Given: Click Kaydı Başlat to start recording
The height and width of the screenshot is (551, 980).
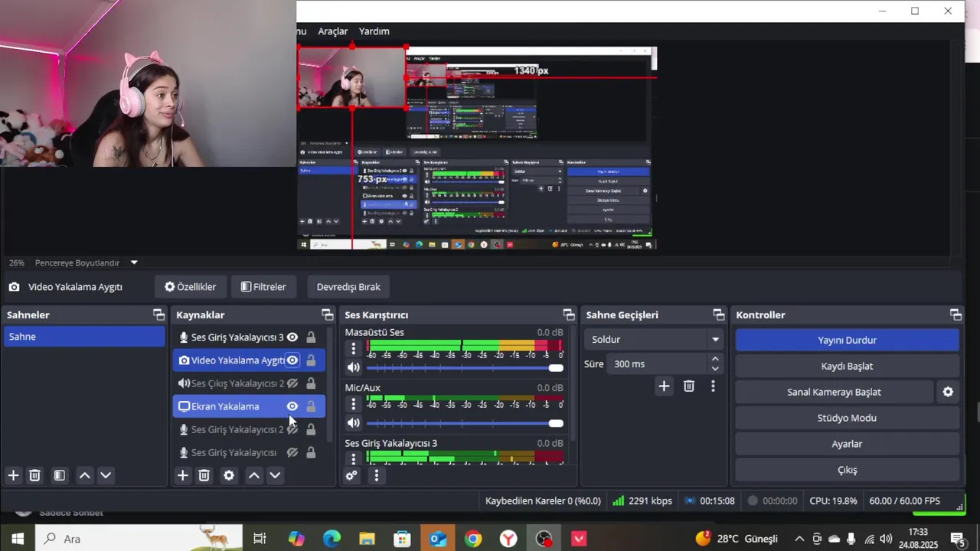Looking at the screenshot, I should 847,366.
